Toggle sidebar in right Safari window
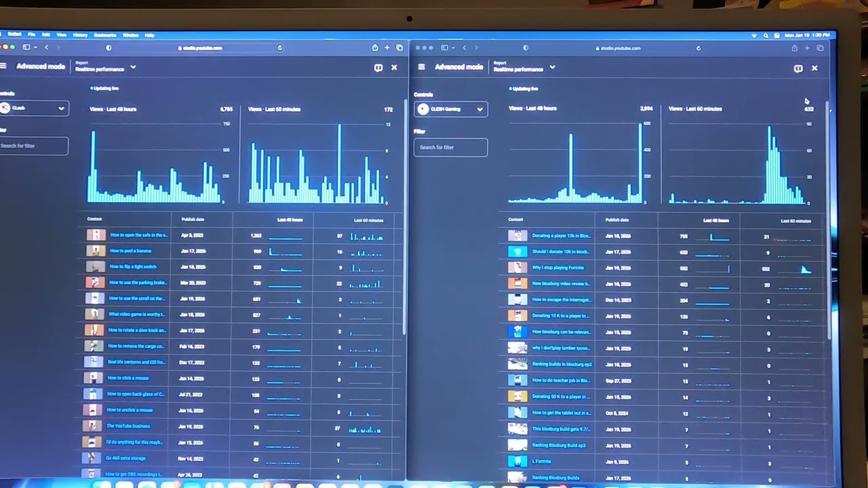Viewport: 868px width, 488px height. (x=446, y=47)
